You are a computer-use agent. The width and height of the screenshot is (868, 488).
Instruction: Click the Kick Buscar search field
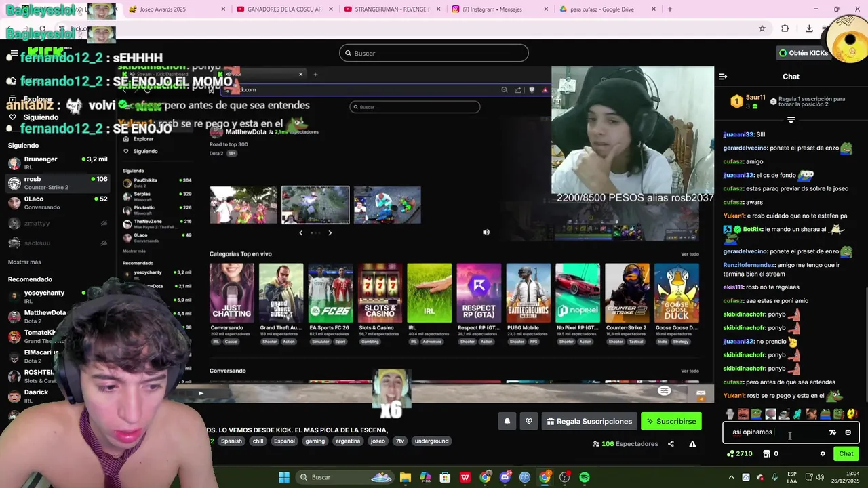pyautogui.click(x=434, y=53)
